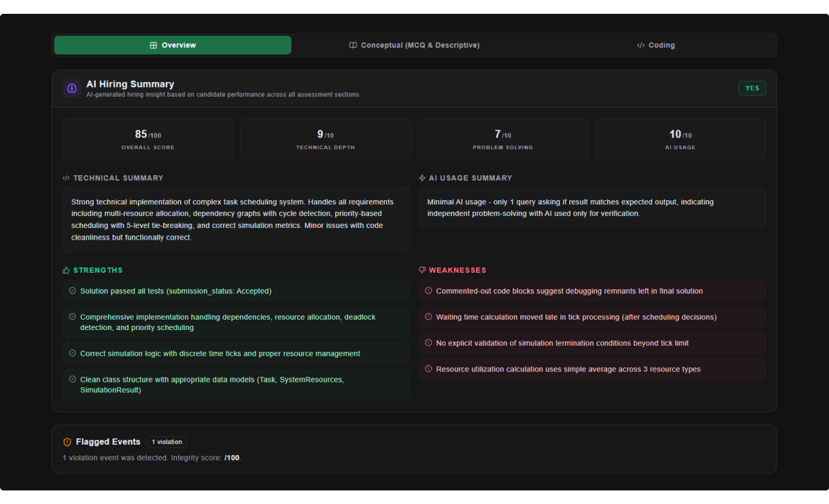The width and height of the screenshot is (829, 504).
Task: Click 'Waiting time calculation moved late' weakness text
Action: [576, 317]
